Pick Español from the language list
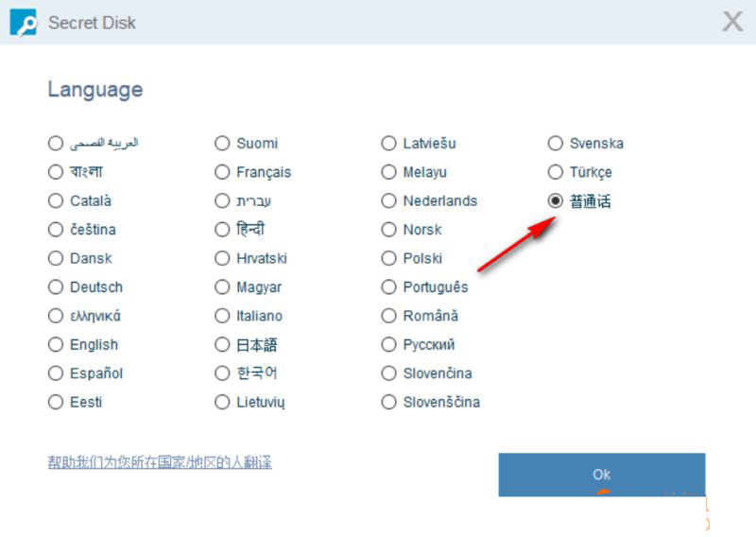This screenshot has width=756, height=537. pyautogui.click(x=56, y=373)
